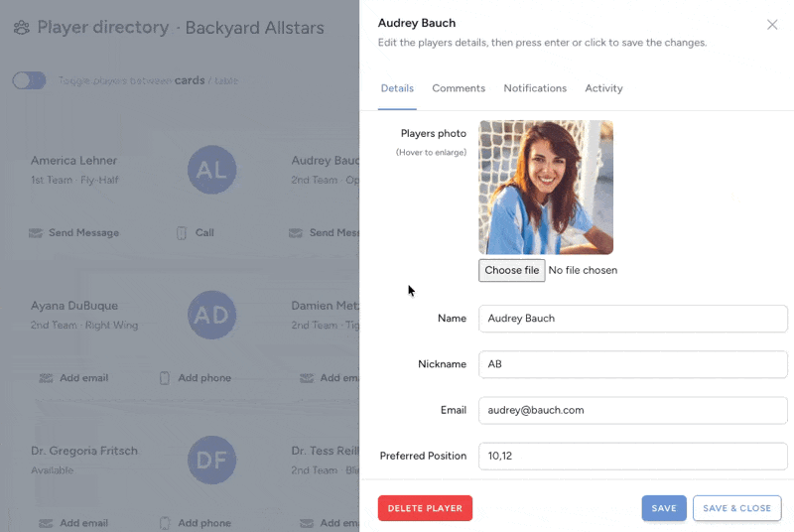The height and width of the screenshot is (532, 794).
Task: Click the Delete Player button
Action: [425, 508]
